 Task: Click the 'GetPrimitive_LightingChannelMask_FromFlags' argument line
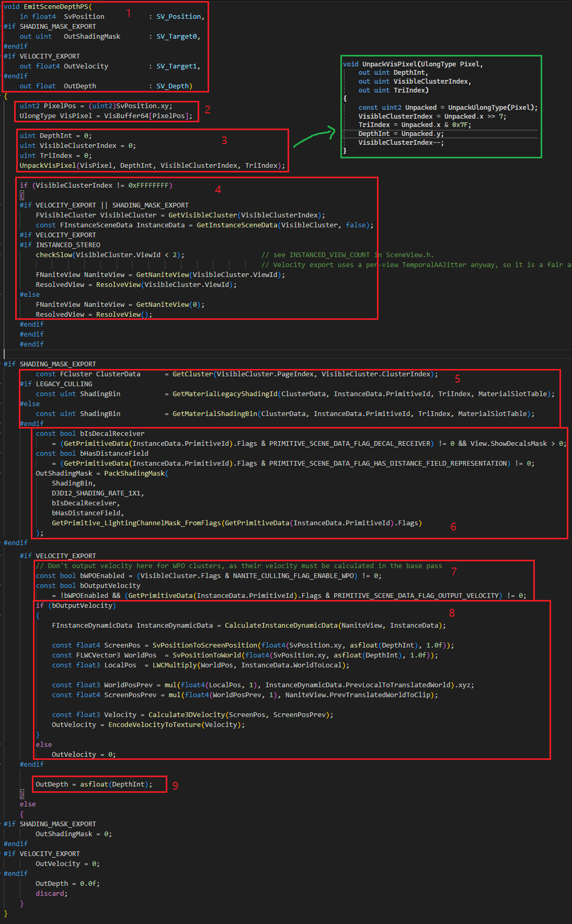click(237, 523)
